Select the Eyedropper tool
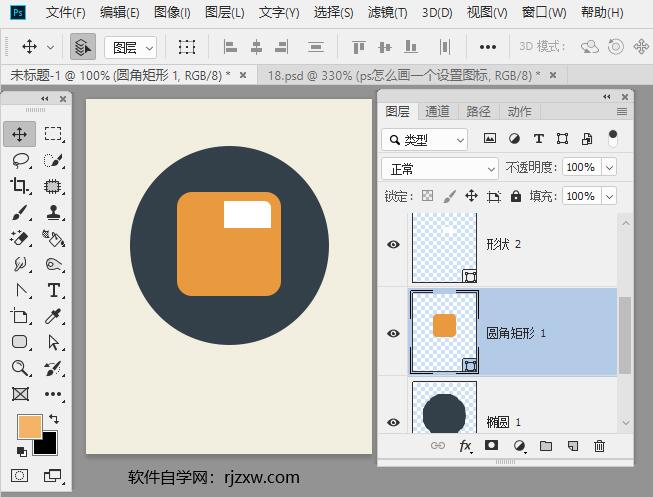This screenshot has height=497, width=653. 53,316
